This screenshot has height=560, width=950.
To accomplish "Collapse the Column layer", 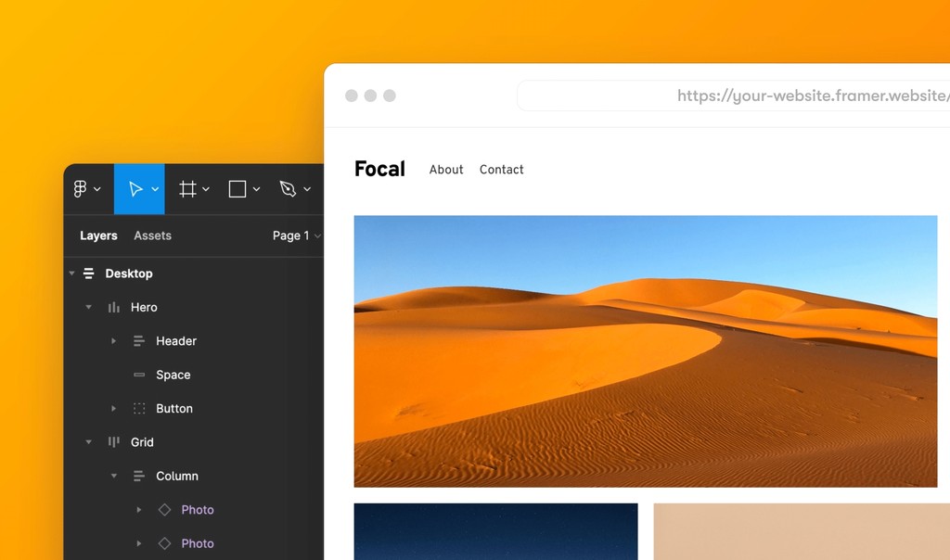I will (x=113, y=476).
